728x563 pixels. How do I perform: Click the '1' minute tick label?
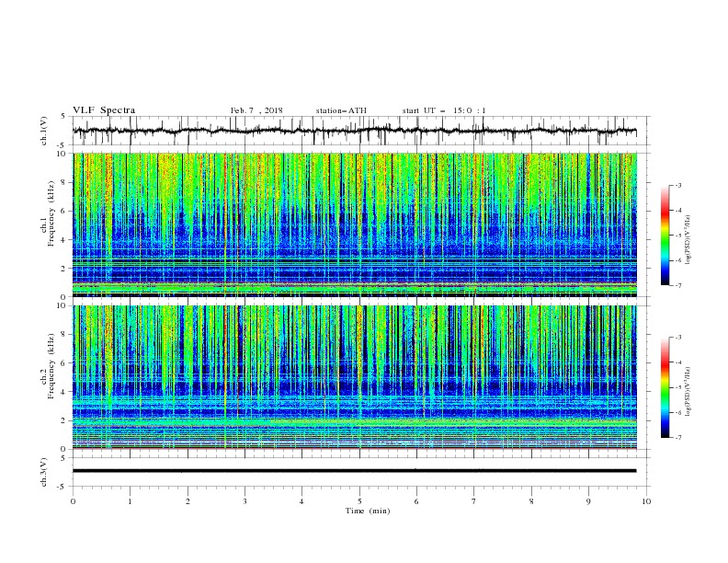pyautogui.click(x=130, y=501)
